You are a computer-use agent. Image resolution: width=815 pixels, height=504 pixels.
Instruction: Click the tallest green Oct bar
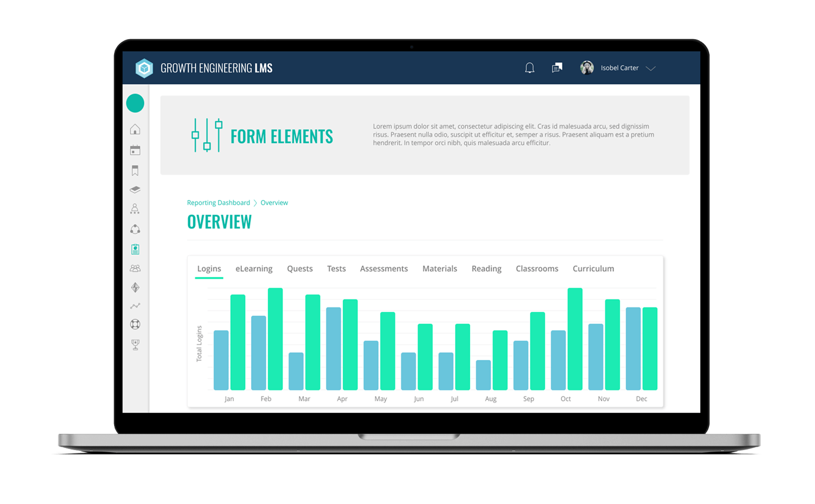575,339
